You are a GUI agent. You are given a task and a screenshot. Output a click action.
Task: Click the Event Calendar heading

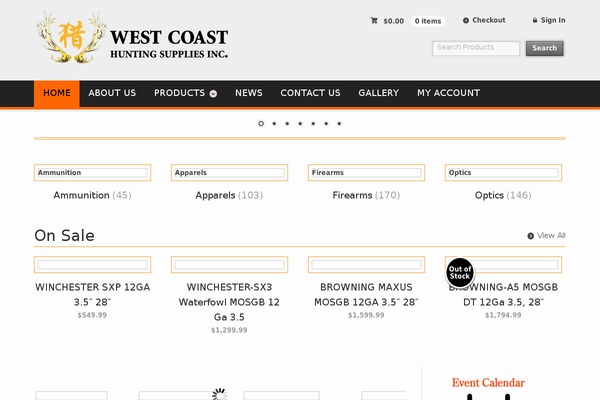point(488,383)
